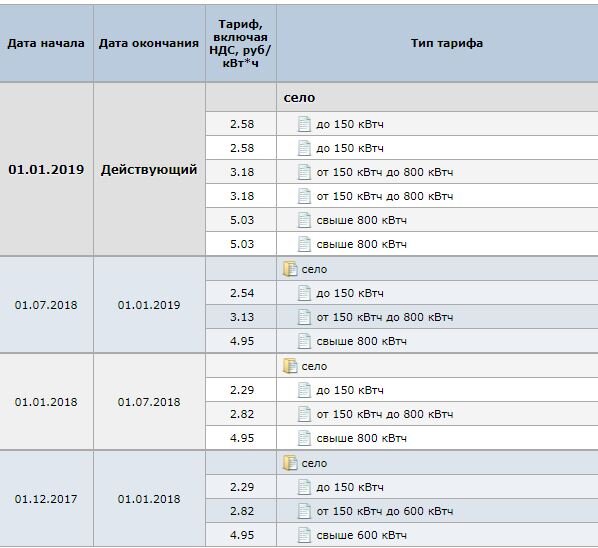Image resolution: width=598 pixels, height=548 pixels.
Task: Click the folder icon beside село for 01.12.2017
Action: coord(290,463)
